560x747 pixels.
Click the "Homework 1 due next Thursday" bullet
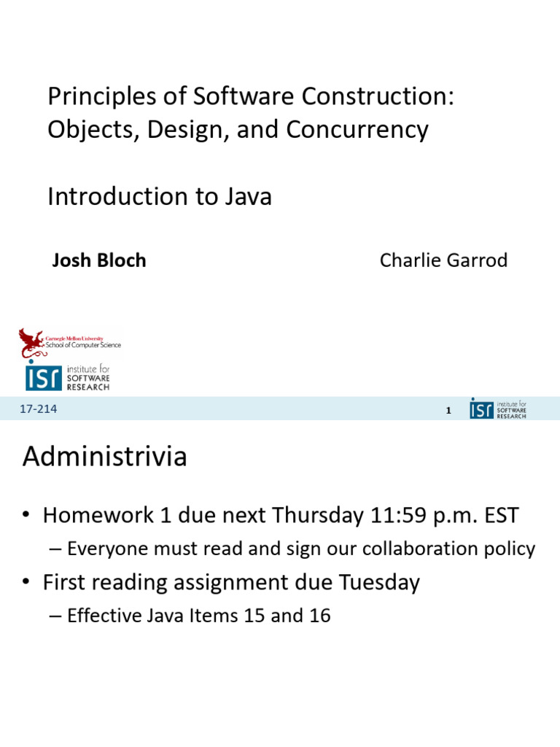[281, 516]
